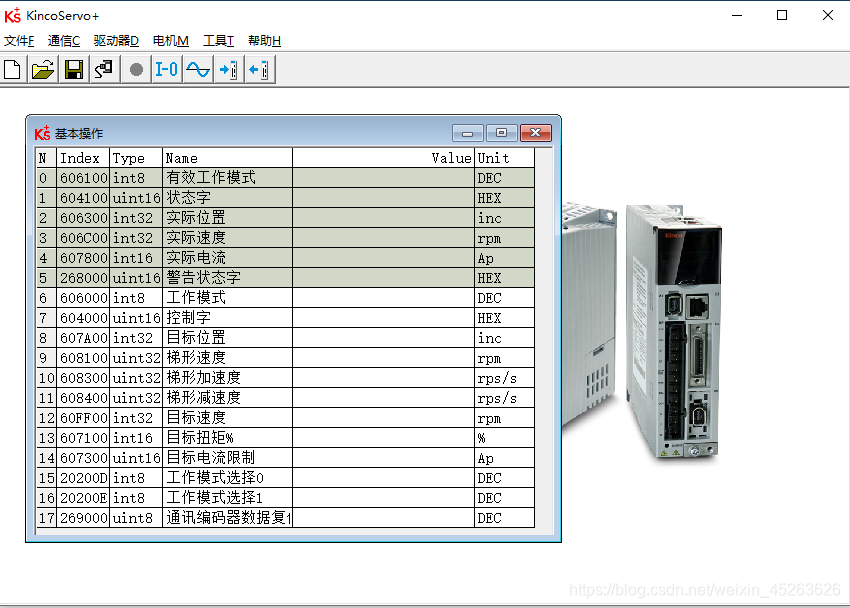Screen dimensions: 850x608
Task: Click the Ap unit cell for 目标电流限制
Action: pos(504,458)
